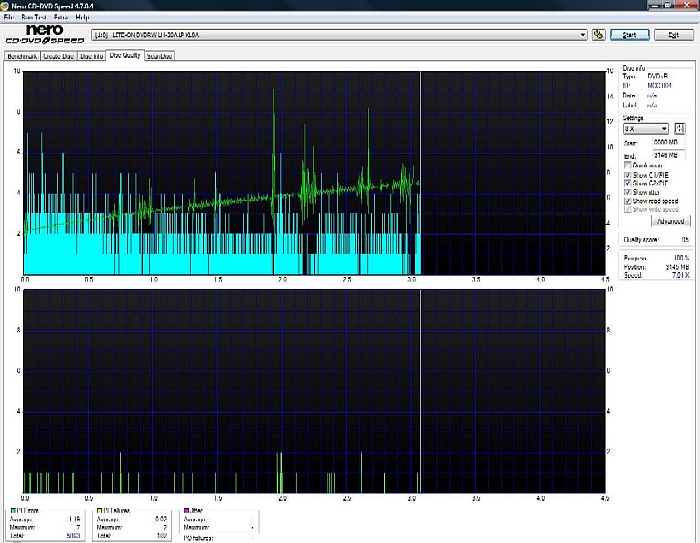Uncheck the Show jitter checkbox

point(628,192)
